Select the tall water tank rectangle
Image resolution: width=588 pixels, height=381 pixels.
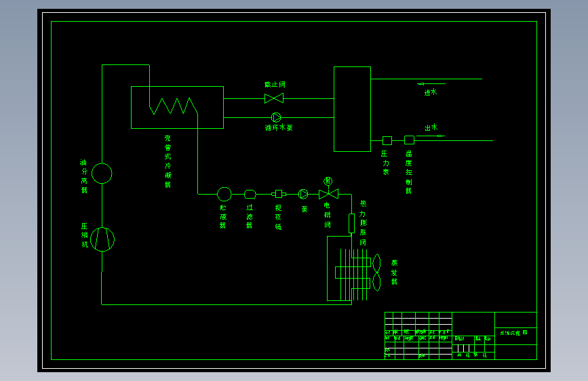pos(352,109)
